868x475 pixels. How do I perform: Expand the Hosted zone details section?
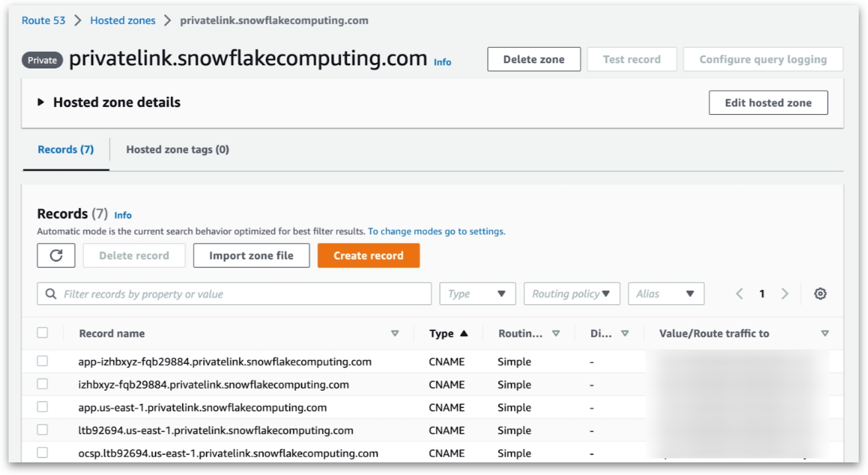[41, 102]
